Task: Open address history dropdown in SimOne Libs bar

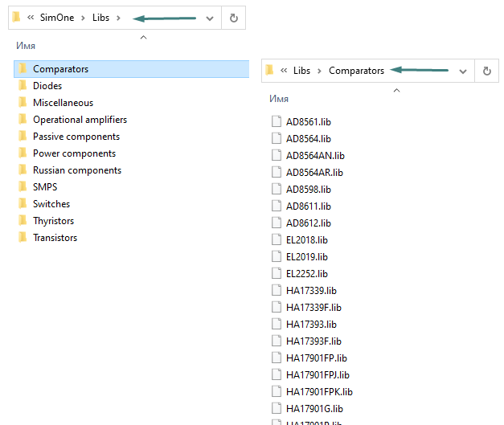Action: coord(210,18)
